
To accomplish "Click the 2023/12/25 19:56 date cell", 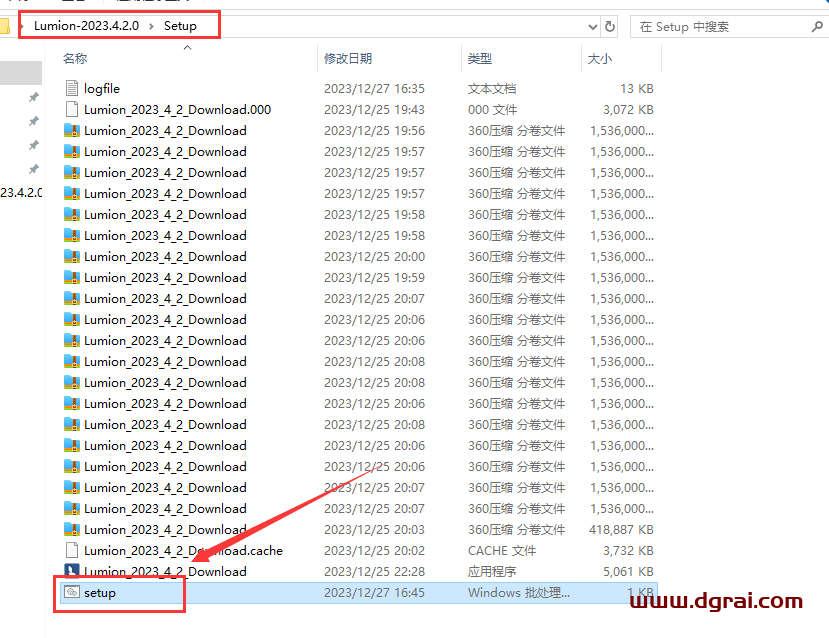I will [374, 131].
